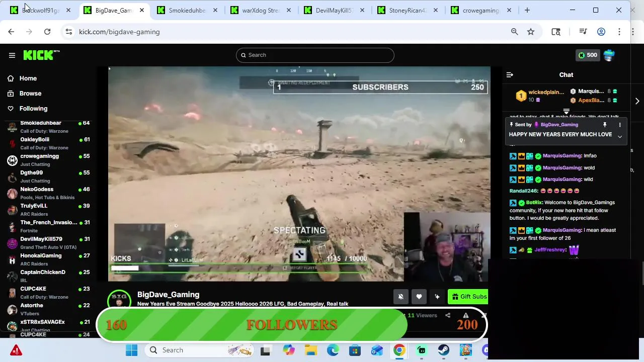The height and width of the screenshot is (362, 644).
Task: Click Randall246 username in chat
Action: 523,191
